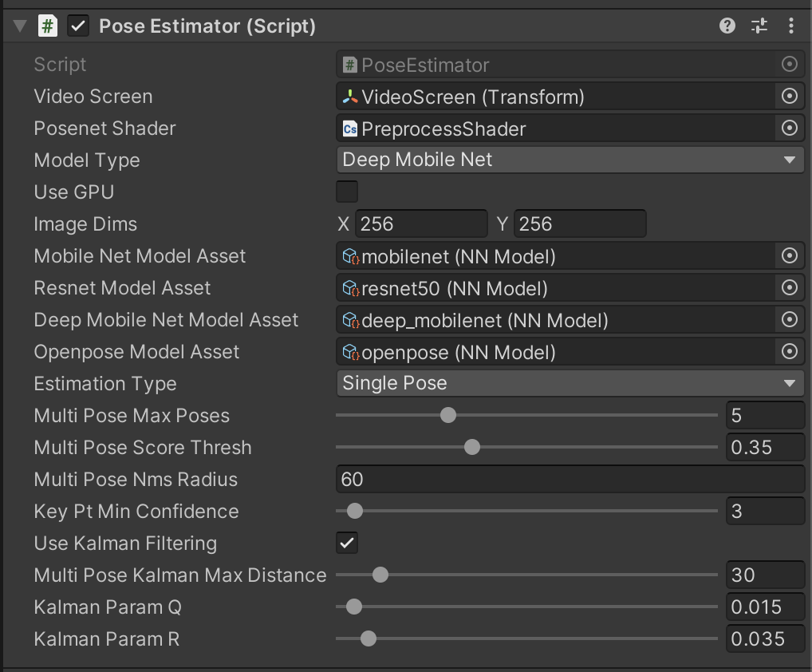Screen dimensions: 812x672
Task: Open the component preset selector icon
Action: 759,26
